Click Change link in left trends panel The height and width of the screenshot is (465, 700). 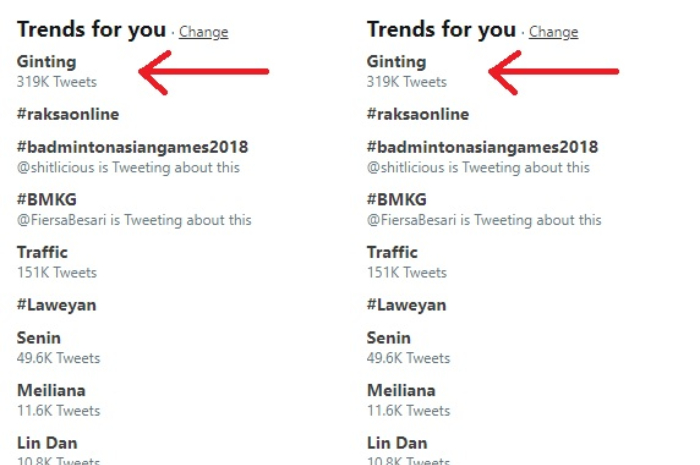coord(204,32)
